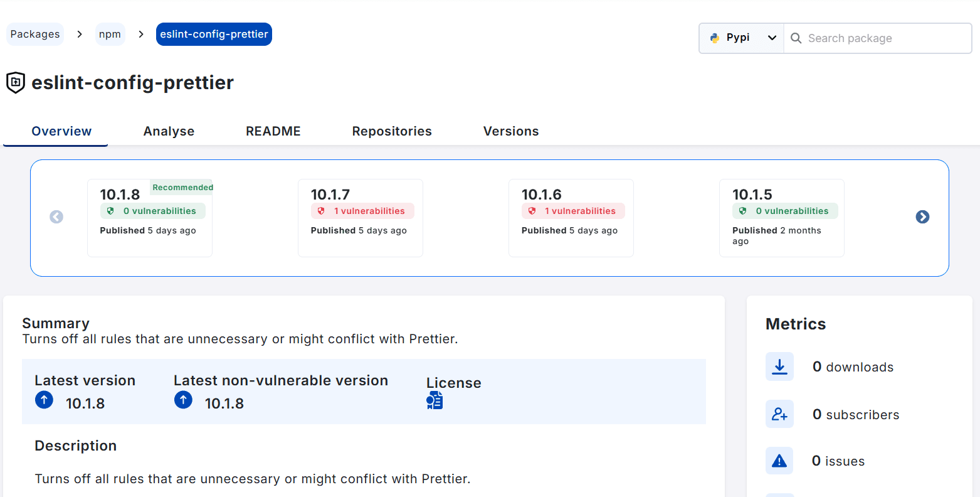The width and height of the screenshot is (980, 497).
Task: Click the 0 vulnerabilities badge on 10.1.8
Action: point(153,211)
